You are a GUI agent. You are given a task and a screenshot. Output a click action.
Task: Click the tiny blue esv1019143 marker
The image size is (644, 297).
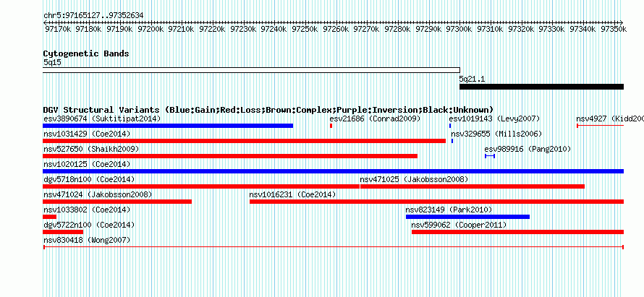[450, 126]
